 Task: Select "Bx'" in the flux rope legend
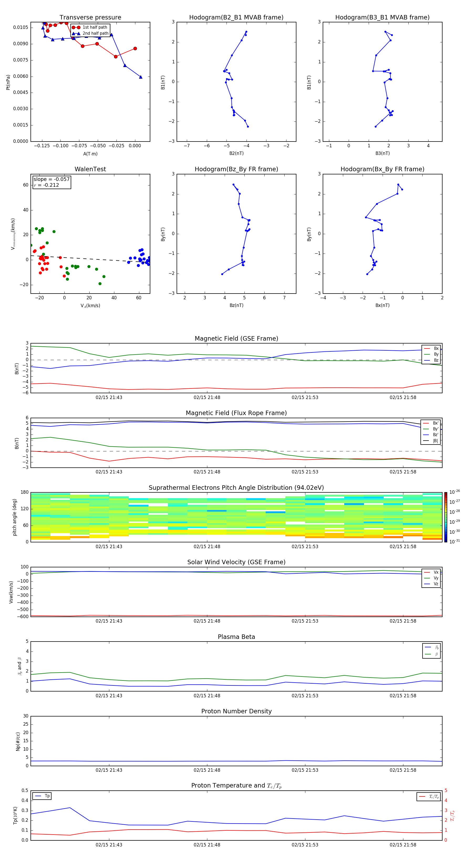pos(431,423)
